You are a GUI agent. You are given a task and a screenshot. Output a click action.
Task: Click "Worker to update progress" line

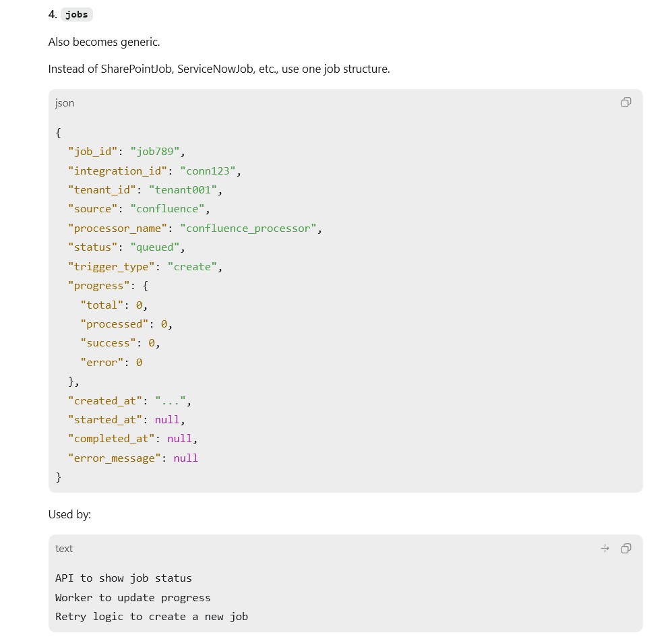[133, 598]
